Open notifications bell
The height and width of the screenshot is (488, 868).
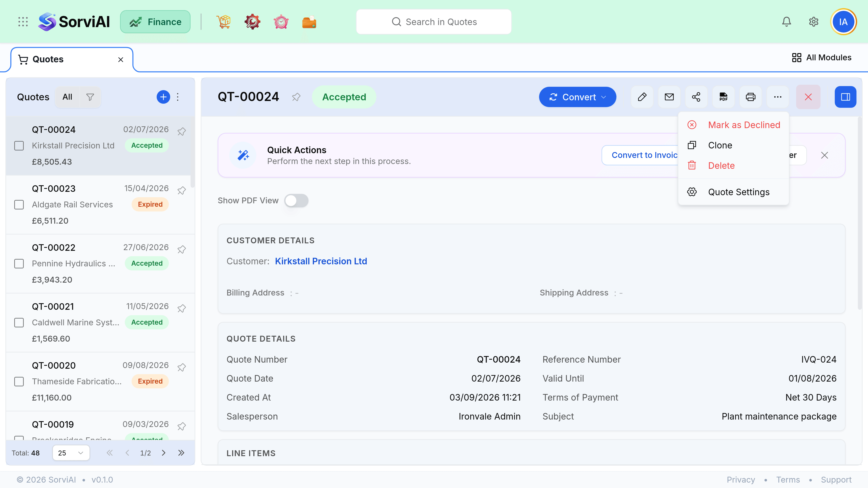pos(786,22)
